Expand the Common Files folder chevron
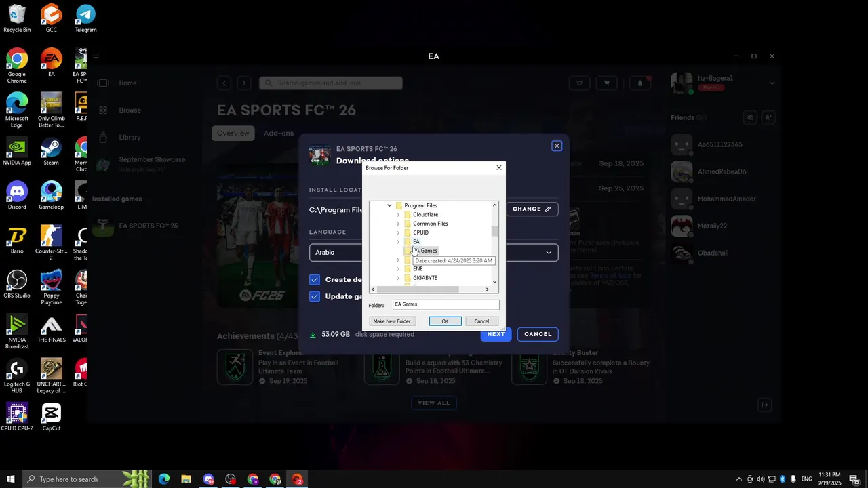Screen dimensions: 868x488 tap(398, 224)
